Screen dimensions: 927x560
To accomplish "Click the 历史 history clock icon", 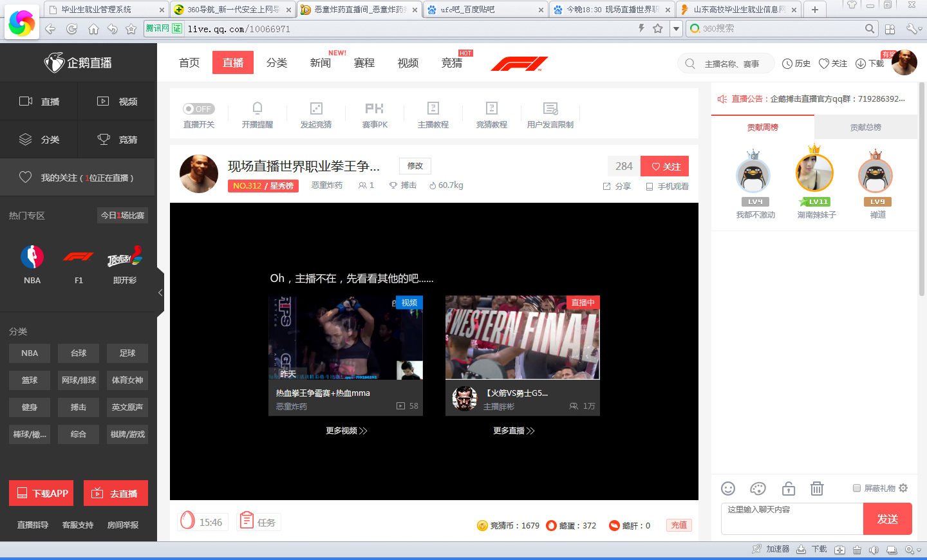I will (787, 64).
